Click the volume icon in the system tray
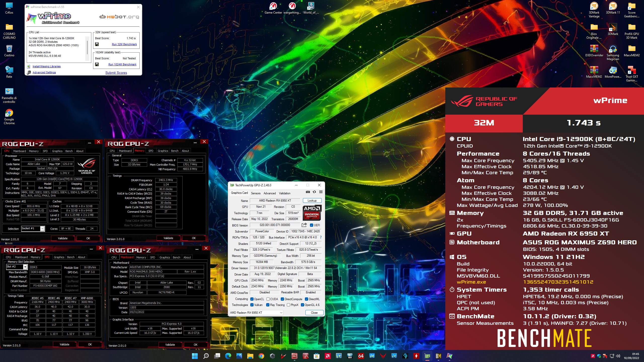The image size is (644, 362). point(618,356)
